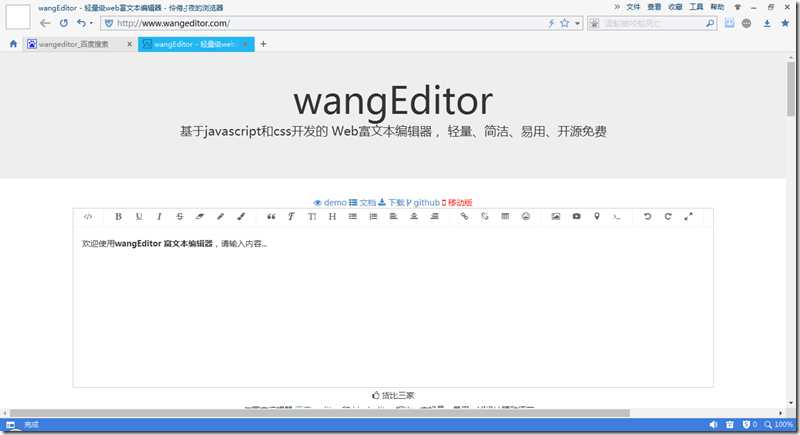Open the 文档 documentation link
Screen dimensions: 800x435
[362, 202]
